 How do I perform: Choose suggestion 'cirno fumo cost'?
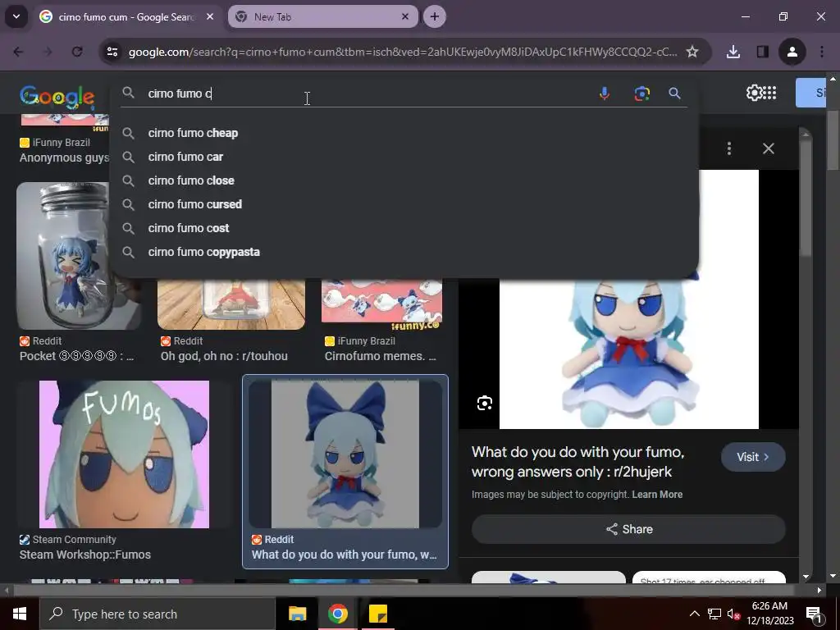point(404,228)
